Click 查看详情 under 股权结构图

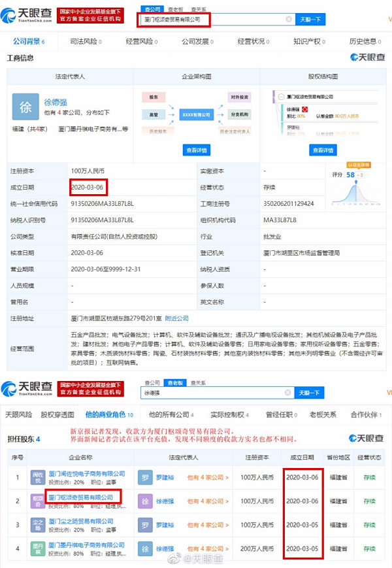[323, 150]
